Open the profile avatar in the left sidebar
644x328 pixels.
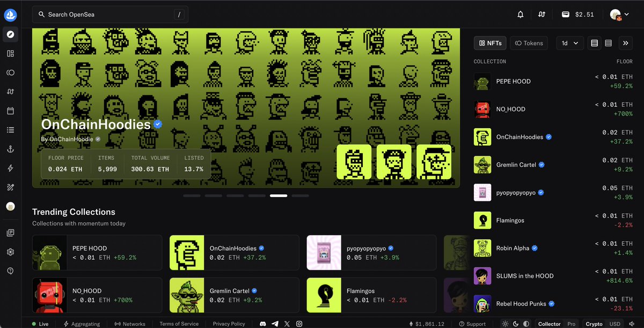[x=10, y=206]
